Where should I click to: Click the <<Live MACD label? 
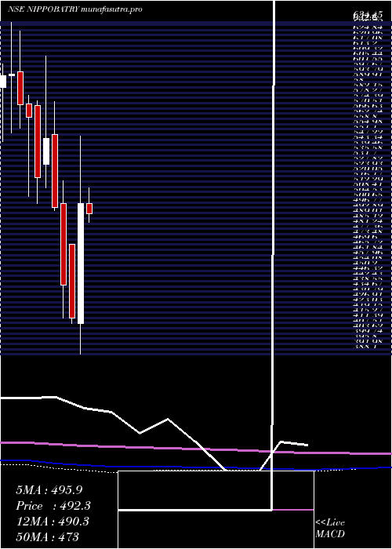[330, 529]
